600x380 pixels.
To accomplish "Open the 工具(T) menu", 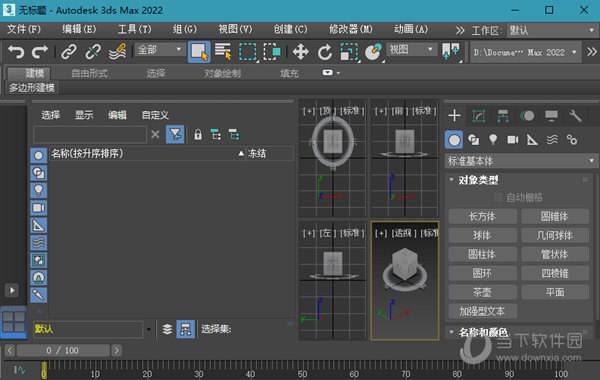I will tap(135, 29).
